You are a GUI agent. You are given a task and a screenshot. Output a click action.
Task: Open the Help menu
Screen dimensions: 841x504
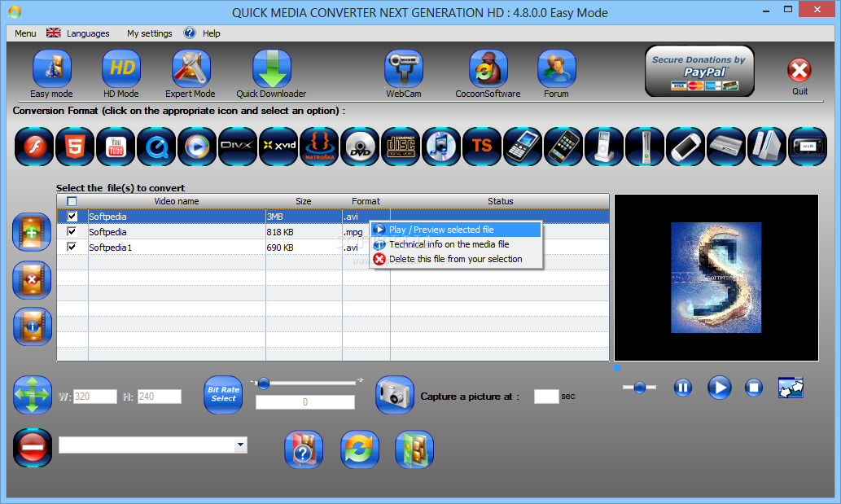click(x=202, y=33)
